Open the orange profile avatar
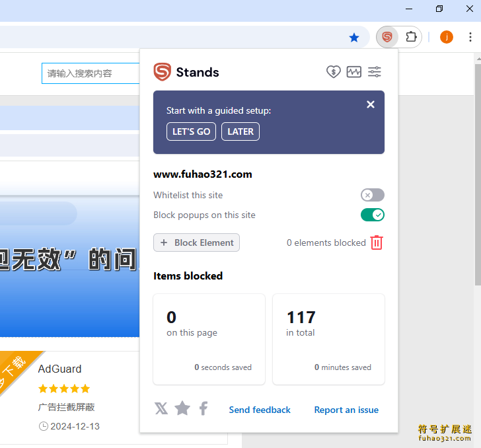The height and width of the screenshot is (448, 481). point(447,37)
